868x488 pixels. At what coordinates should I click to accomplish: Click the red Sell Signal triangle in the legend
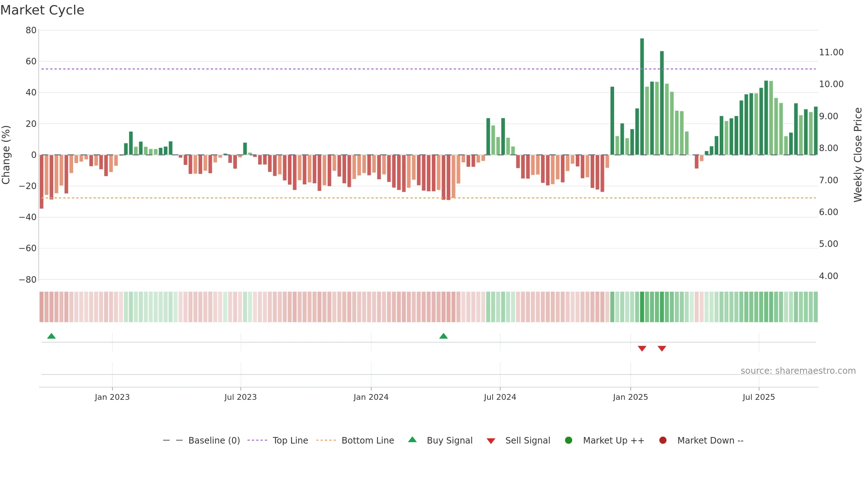(x=491, y=441)
